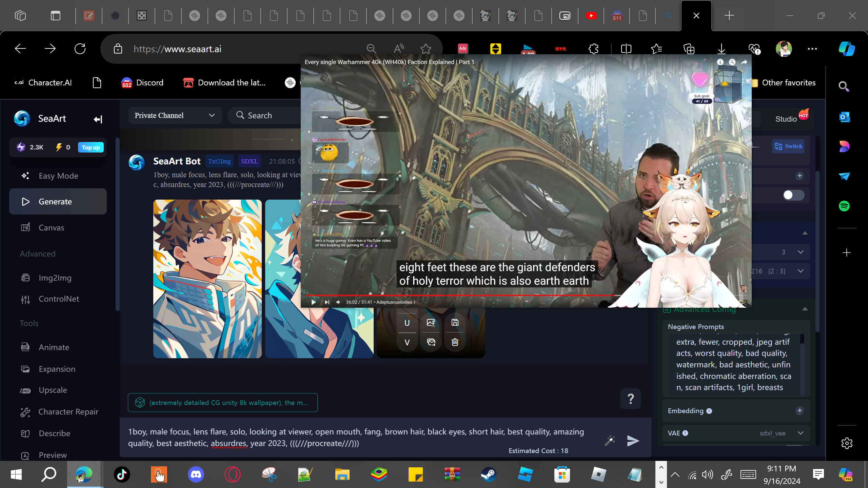Click the Search field in SeaArt
The width and height of the screenshot is (868, 488).
tap(264, 116)
